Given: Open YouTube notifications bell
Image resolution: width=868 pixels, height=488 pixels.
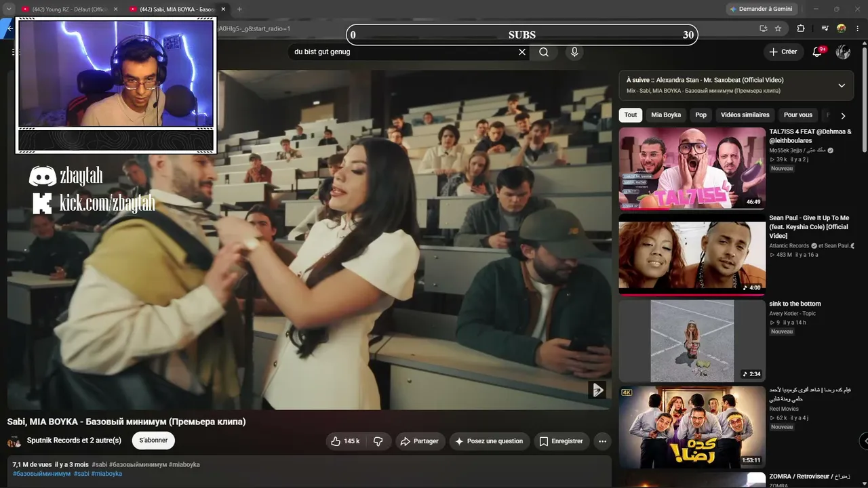Looking at the screenshot, I should click(x=818, y=52).
